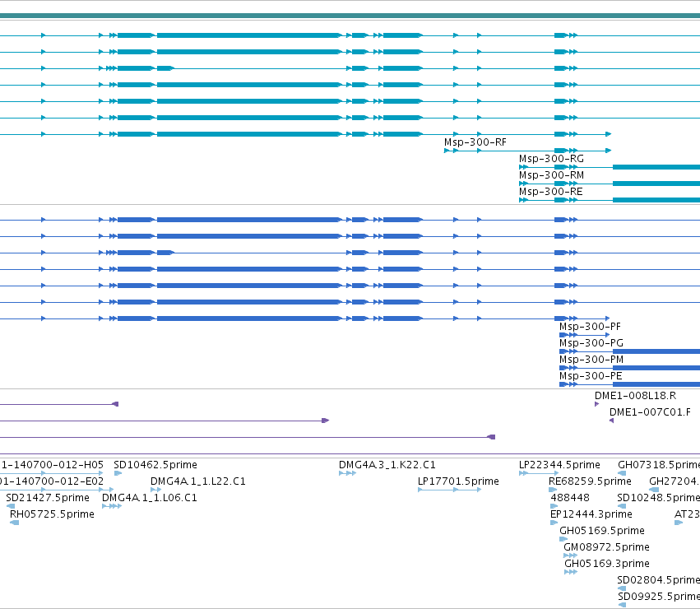Image resolution: width=700 pixels, height=609 pixels.
Task: Click the Msp-300-RE transcript label
Action: click(550, 192)
